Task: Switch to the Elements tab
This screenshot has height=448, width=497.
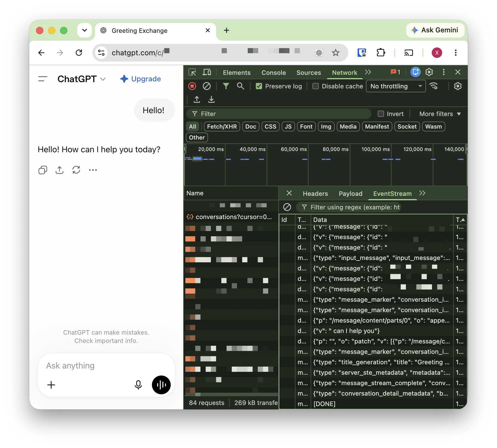Action: click(x=237, y=72)
